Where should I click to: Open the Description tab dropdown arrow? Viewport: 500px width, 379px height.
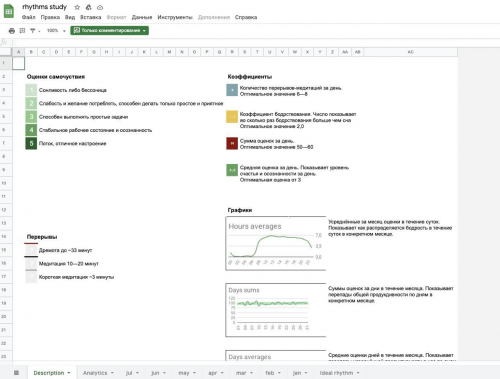69,373
